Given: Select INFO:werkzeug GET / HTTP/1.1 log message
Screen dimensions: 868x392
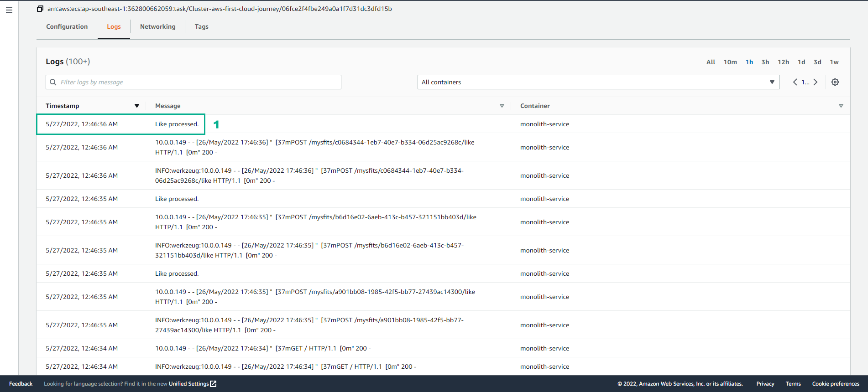Looking at the screenshot, I should (x=286, y=366).
